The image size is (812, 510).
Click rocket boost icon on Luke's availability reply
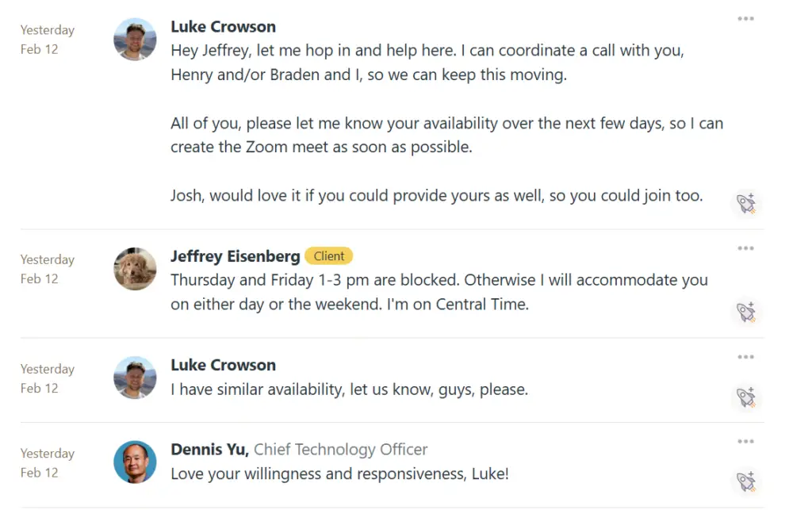click(x=746, y=397)
